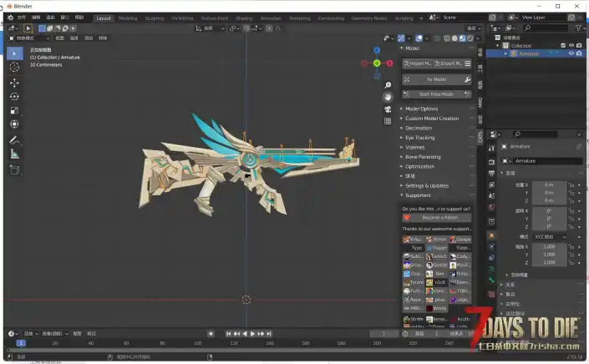Toggle Armature visibility eye in outliner
The width and height of the screenshot is (589, 364).
click(571, 53)
